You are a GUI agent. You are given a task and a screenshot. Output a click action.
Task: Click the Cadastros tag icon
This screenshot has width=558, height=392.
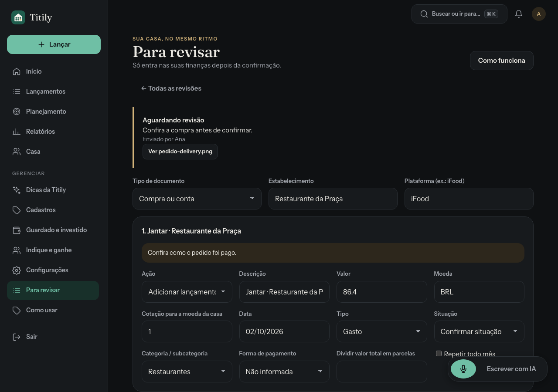click(17, 210)
